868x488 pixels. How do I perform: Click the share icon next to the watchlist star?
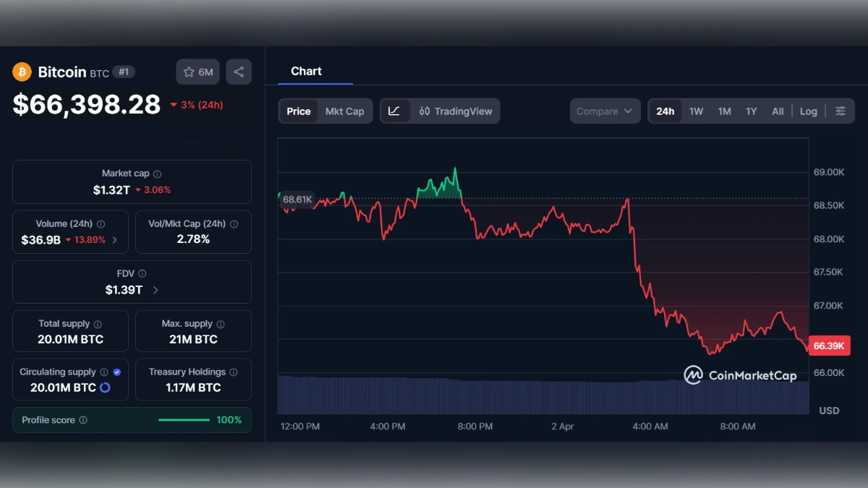click(239, 72)
